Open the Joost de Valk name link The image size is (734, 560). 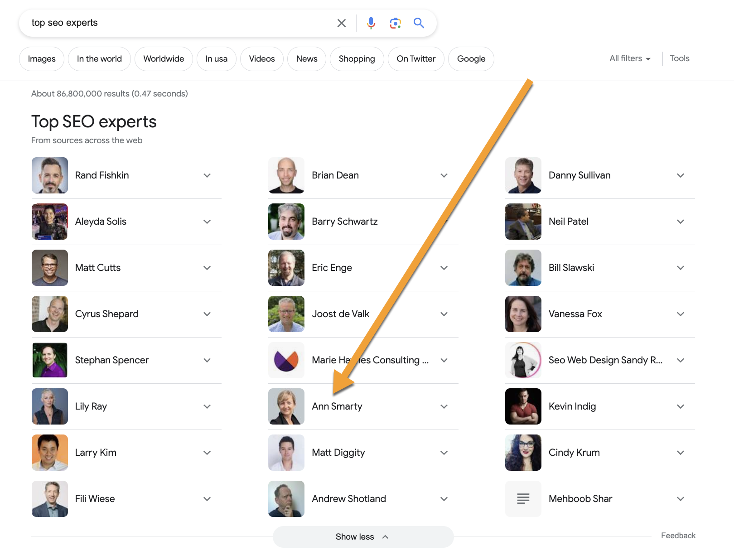click(341, 314)
